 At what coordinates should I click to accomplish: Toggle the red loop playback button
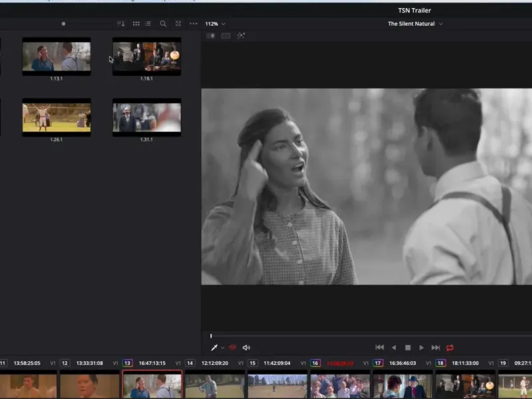pyautogui.click(x=450, y=347)
